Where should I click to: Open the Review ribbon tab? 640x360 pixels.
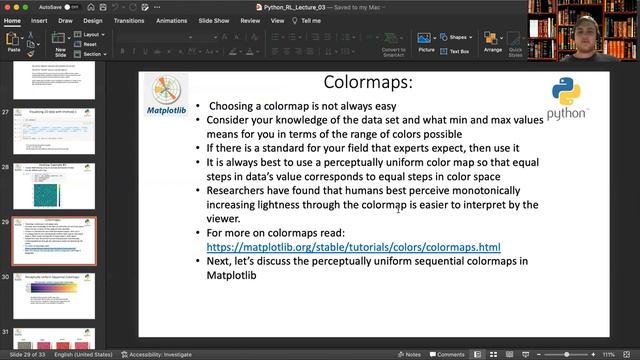click(250, 21)
